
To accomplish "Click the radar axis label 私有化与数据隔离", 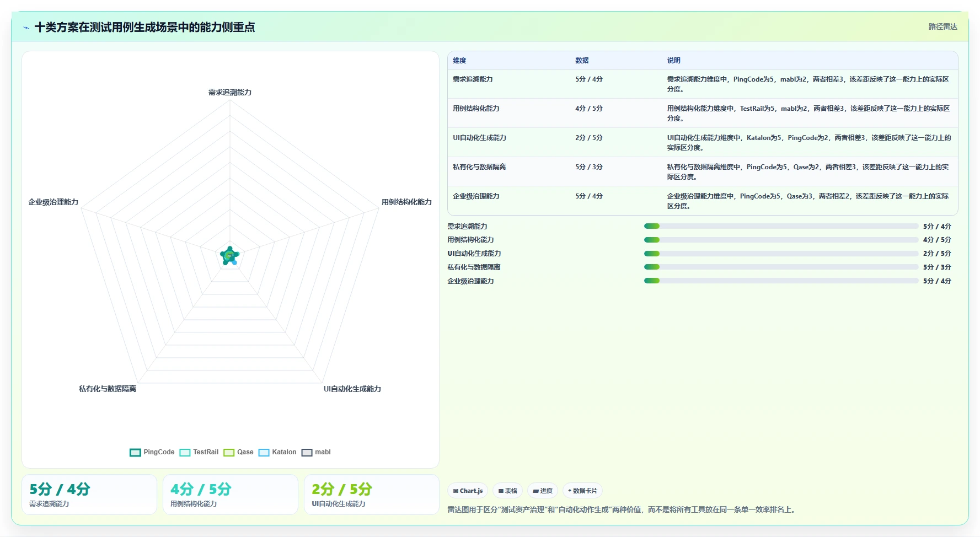I will click(108, 389).
